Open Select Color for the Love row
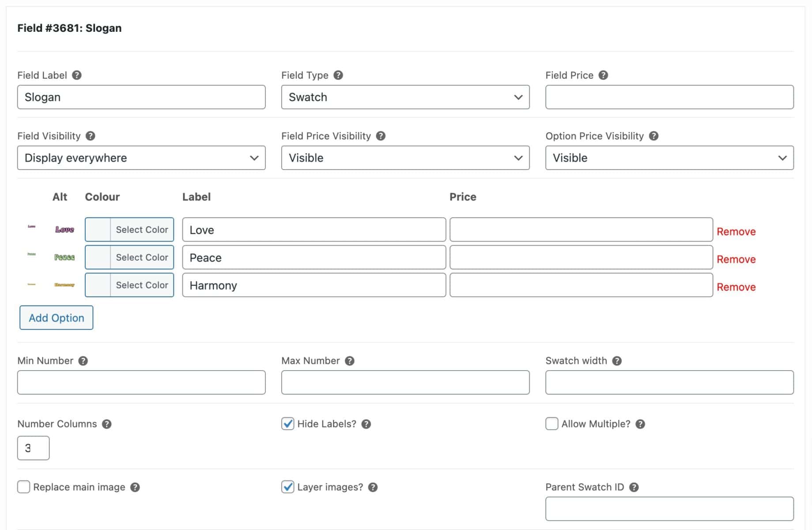Image resolution: width=812 pixels, height=530 pixels. tap(129, 229)
